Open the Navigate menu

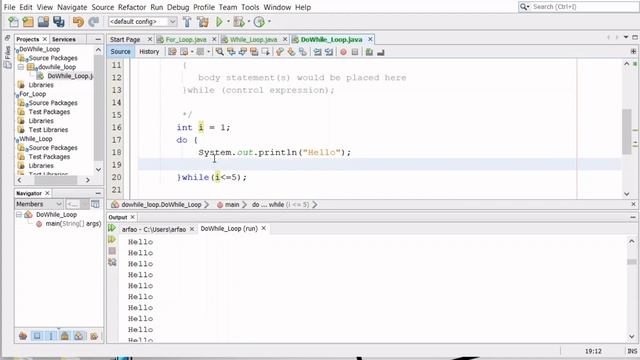coord(72,7)
